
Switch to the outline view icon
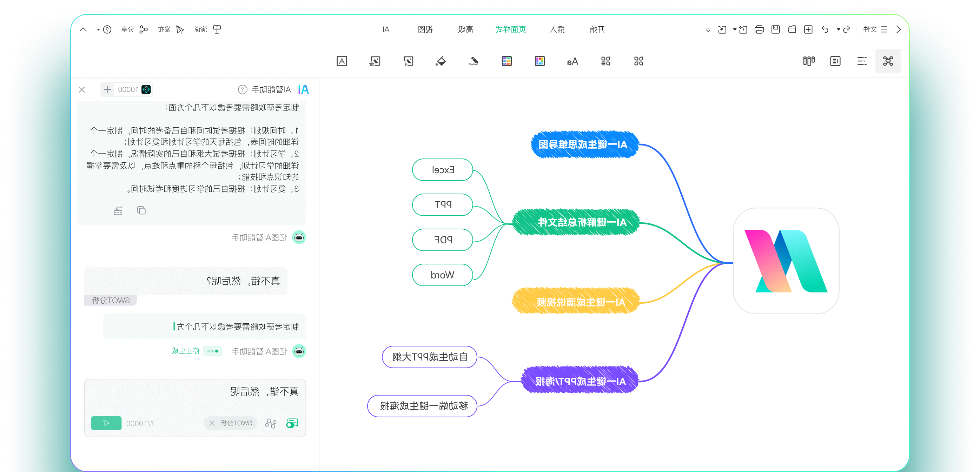862,61
